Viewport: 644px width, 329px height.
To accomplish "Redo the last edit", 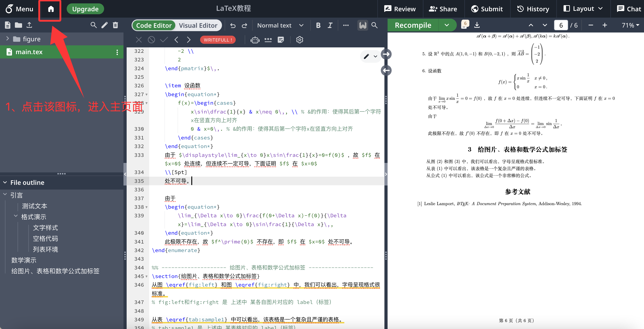I will pos(244,25).
